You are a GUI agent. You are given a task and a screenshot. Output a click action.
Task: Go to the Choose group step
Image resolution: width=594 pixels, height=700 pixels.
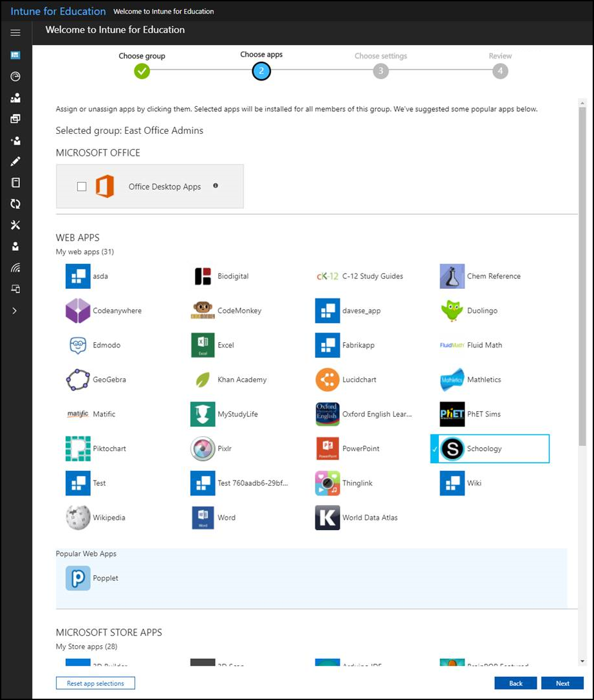pos(142,71)
